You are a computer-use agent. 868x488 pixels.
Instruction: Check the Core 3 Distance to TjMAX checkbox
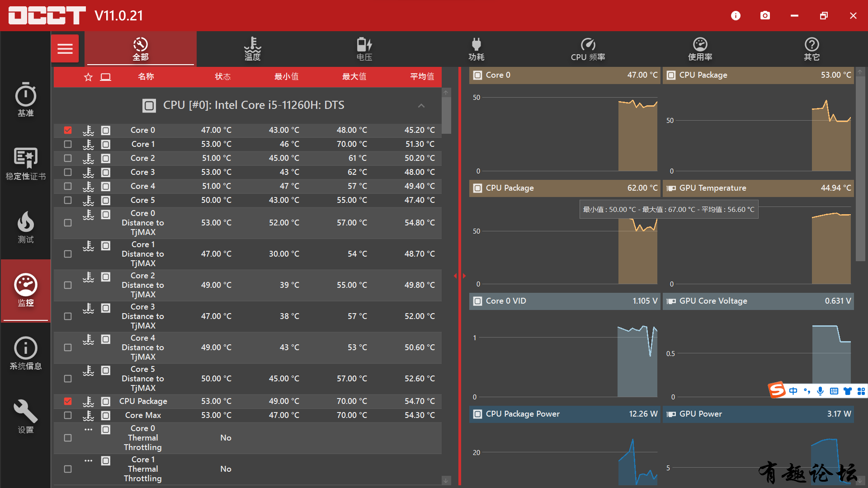click(x=68, y=316)
